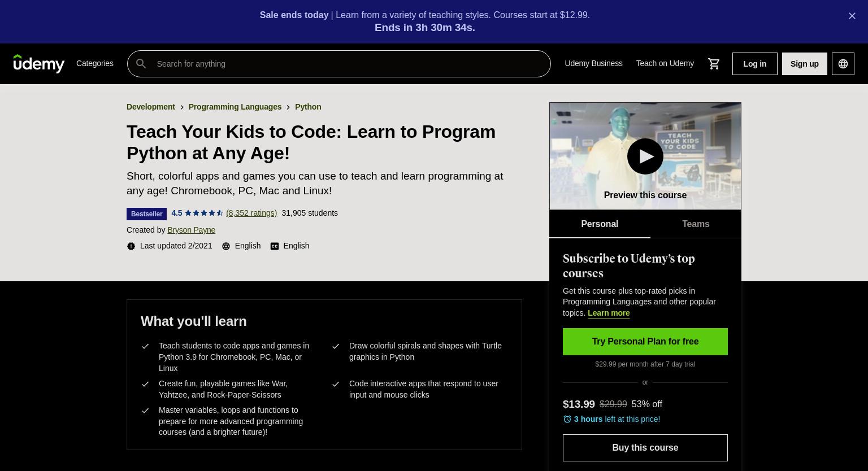868x471 pixels.
Task: Click the $29.99 per month trial note
Action: [645, 364]
